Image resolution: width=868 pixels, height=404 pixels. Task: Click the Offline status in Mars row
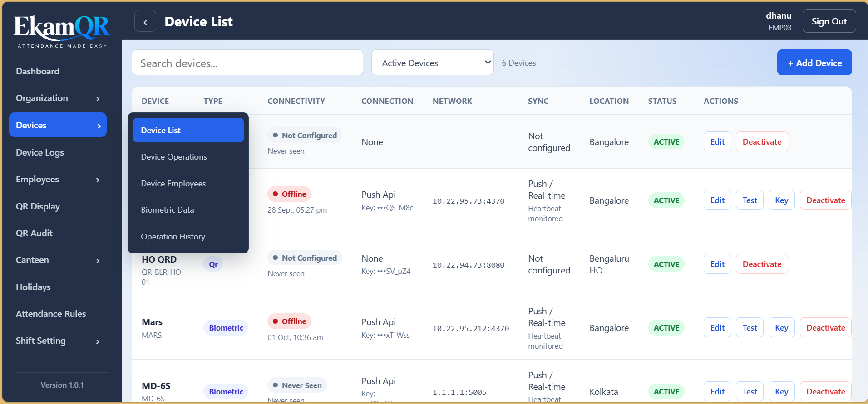pyautogui.click(x=289, y=321)
